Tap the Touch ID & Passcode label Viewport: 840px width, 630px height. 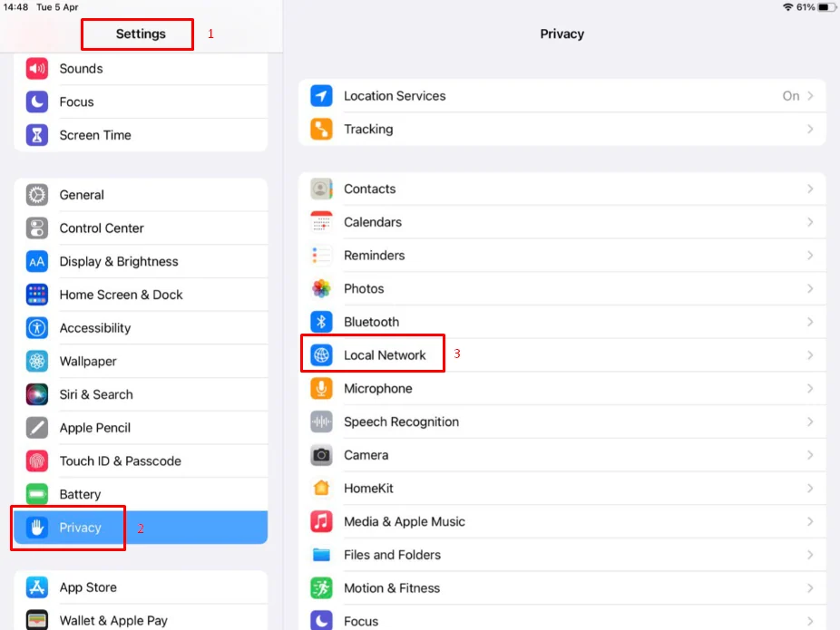coord(121,460)
